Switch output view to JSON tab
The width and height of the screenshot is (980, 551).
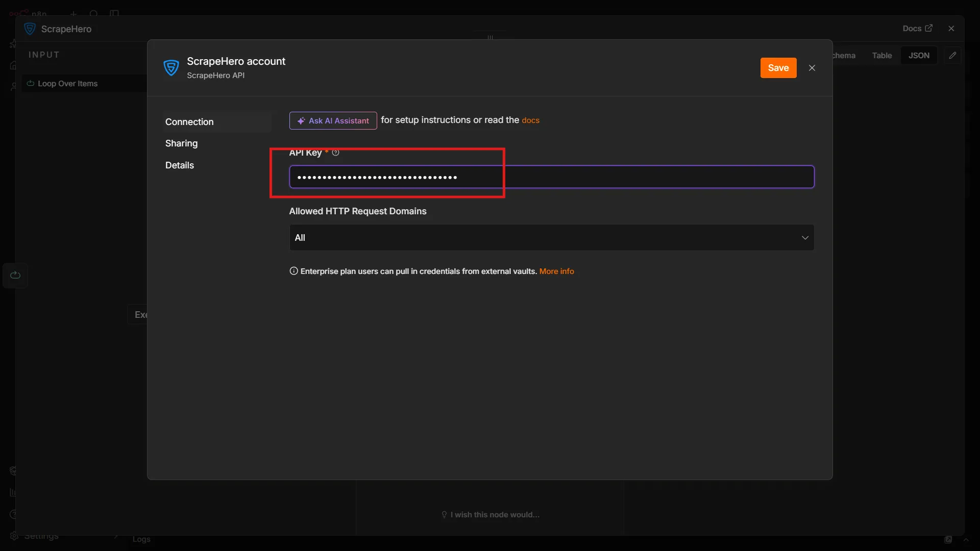(x=919, y=56)
